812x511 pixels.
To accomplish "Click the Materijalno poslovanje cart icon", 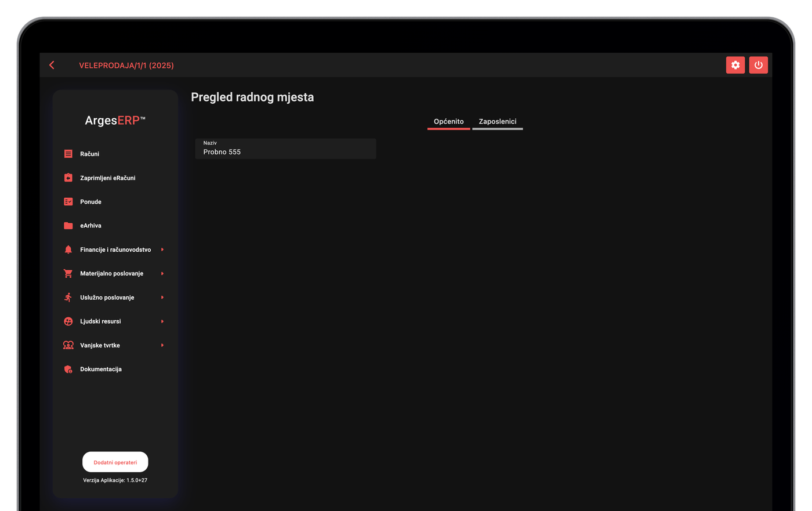I will (x=68, y=273).
